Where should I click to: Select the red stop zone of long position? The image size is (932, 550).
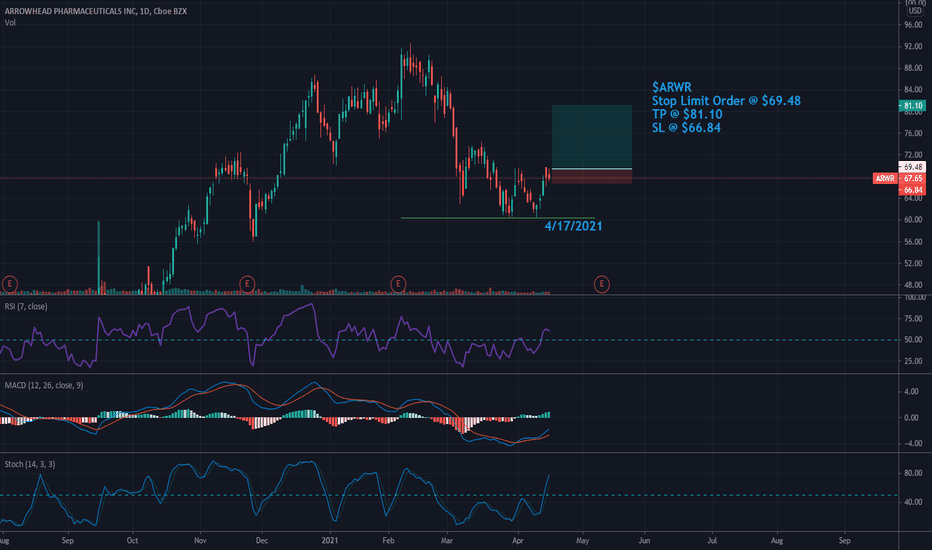click(591, 177)
